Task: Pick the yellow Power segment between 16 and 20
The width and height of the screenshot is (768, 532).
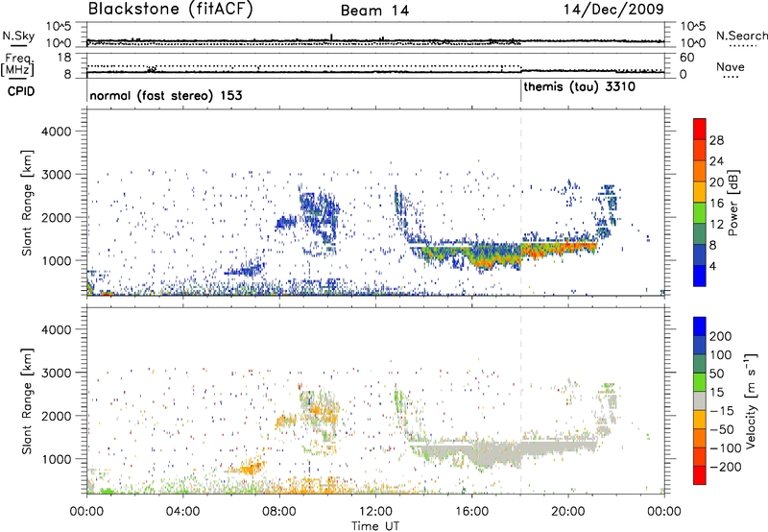Action: click(700, 192)
